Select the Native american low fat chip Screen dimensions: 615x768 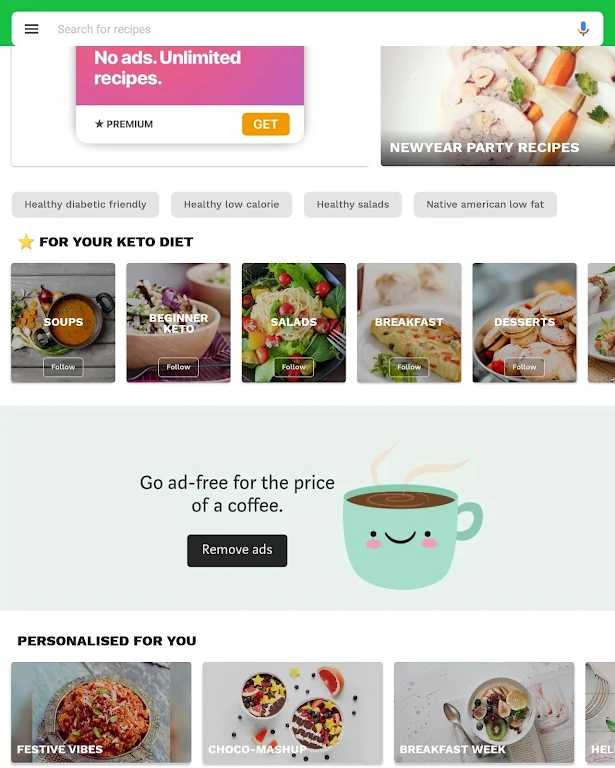(485, 205)
